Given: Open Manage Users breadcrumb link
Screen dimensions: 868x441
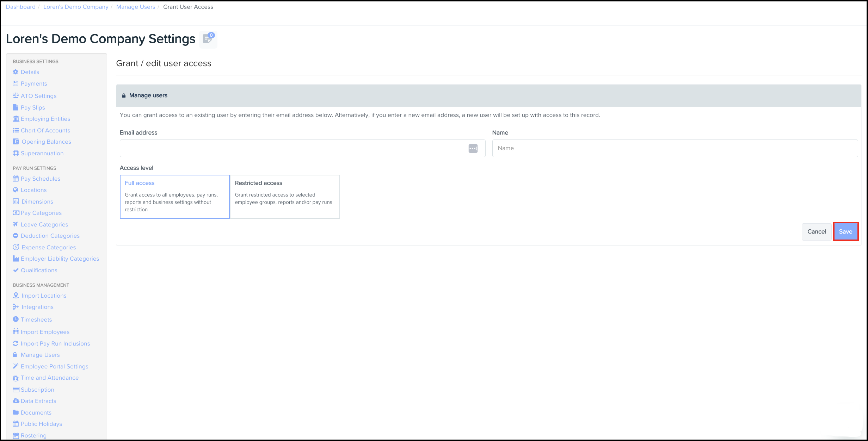Looking at the screenshot, I should pyautogui.click(x=136, y=7).
